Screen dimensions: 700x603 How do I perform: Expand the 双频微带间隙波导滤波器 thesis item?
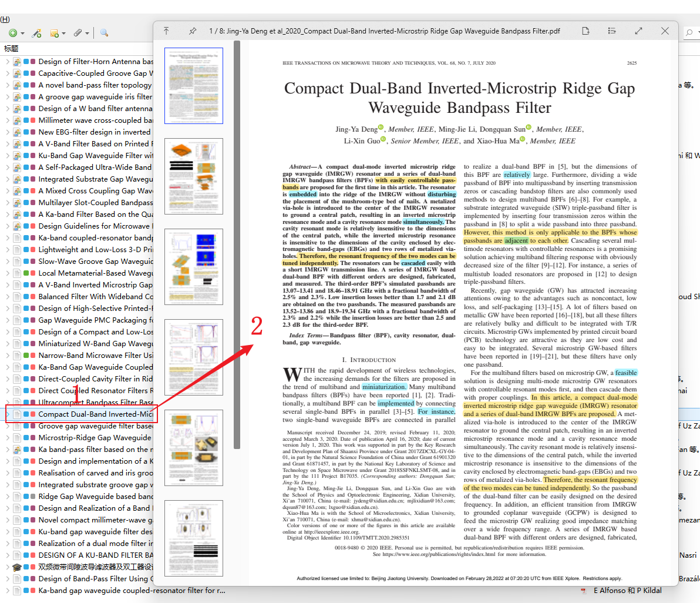click(7, 567)
